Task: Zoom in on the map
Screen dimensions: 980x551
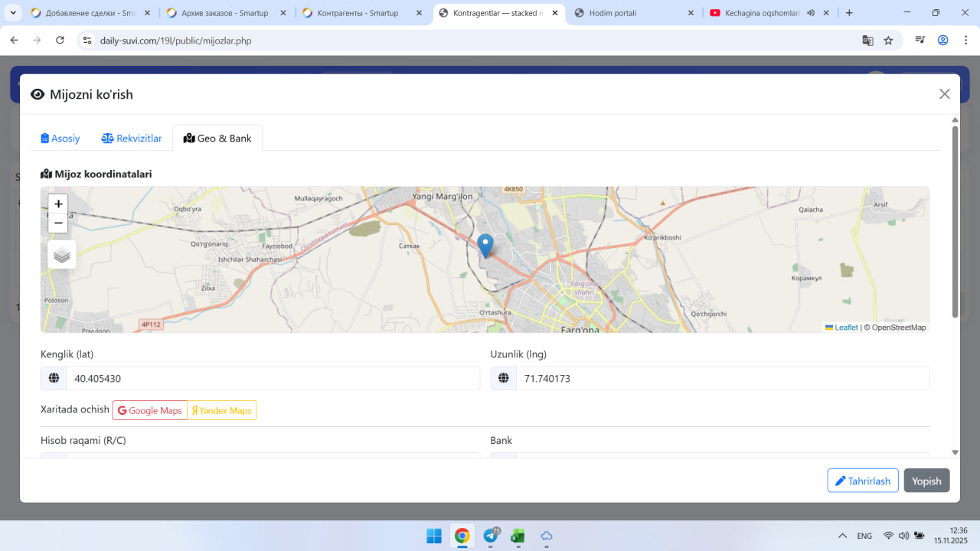Action: pyautogui.click(x=58, y=204)
